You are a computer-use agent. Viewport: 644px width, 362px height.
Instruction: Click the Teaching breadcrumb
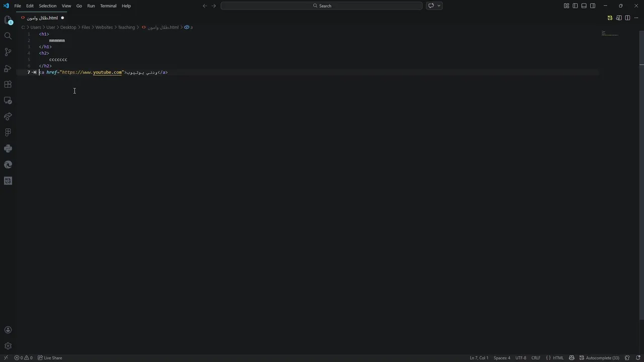point(126,27)
